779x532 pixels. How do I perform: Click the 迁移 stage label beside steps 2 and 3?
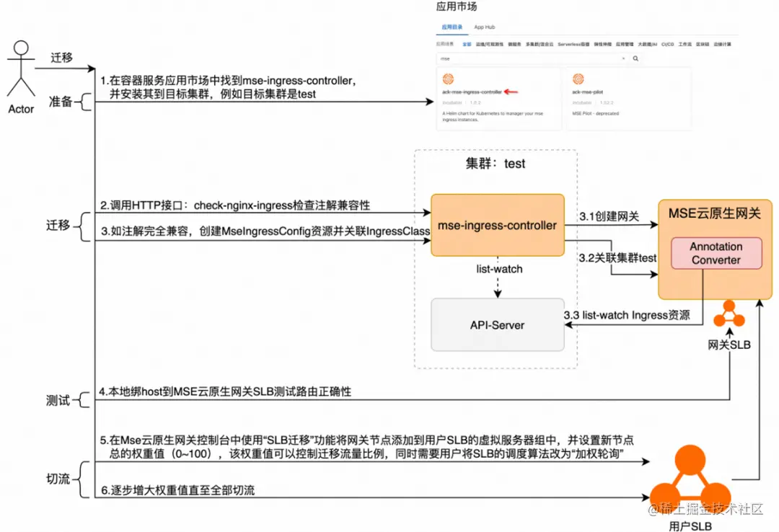click(x=58, y=226)
